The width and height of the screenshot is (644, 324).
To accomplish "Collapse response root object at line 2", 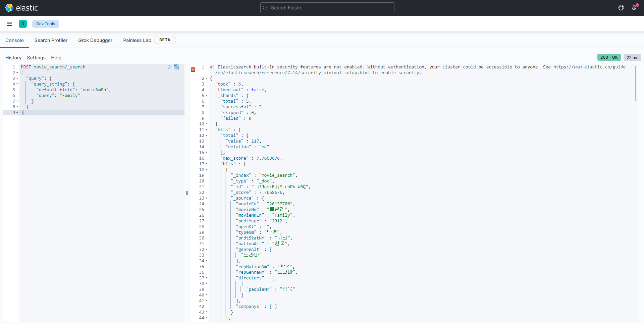I will pyautogui.click(x=207, y=78).
